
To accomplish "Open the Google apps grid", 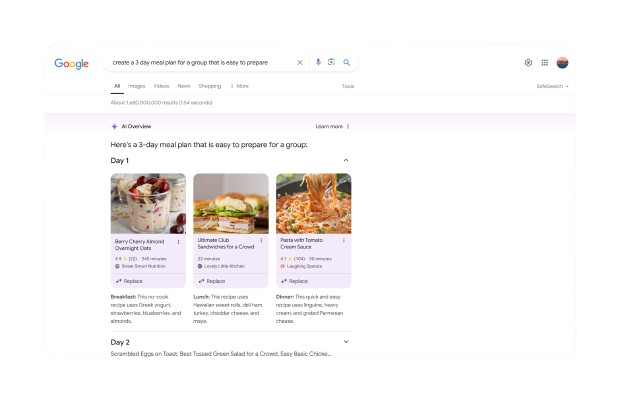I will (x=545, y=62).
